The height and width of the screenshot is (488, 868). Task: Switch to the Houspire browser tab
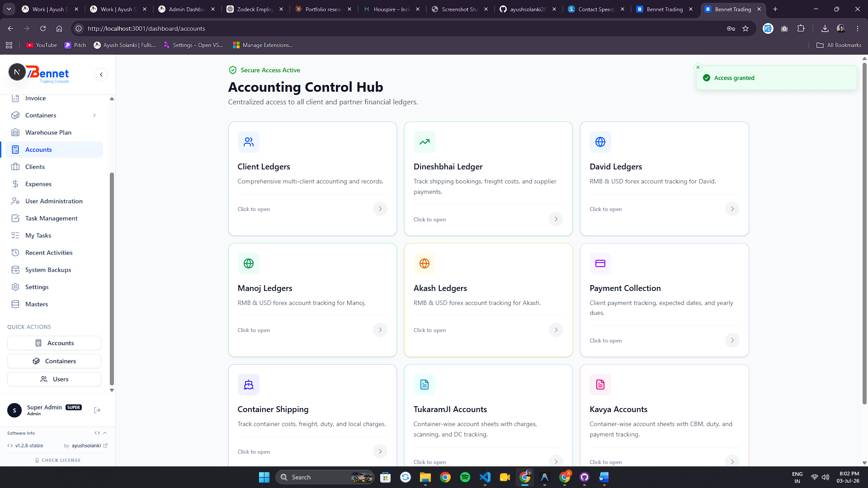click(x=392, y=9)
